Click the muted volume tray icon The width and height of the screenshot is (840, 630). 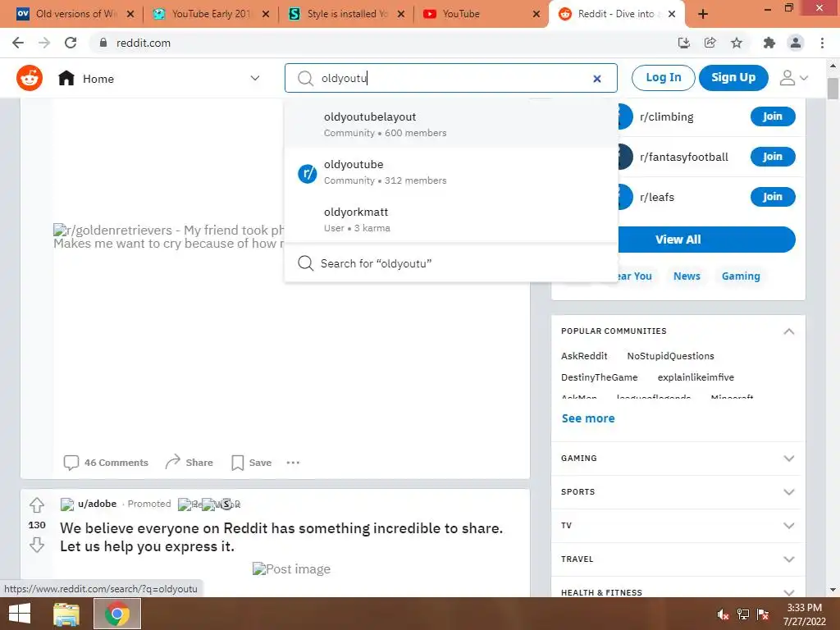723,614
